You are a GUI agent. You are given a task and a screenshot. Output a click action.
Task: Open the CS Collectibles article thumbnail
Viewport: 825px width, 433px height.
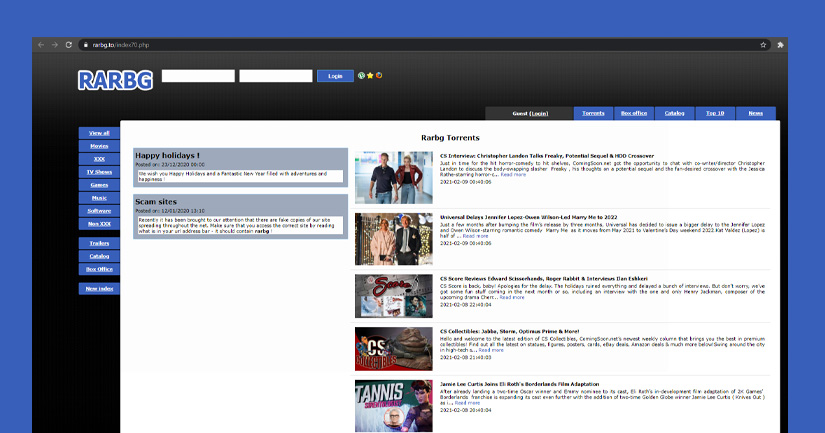pos(394,349)
